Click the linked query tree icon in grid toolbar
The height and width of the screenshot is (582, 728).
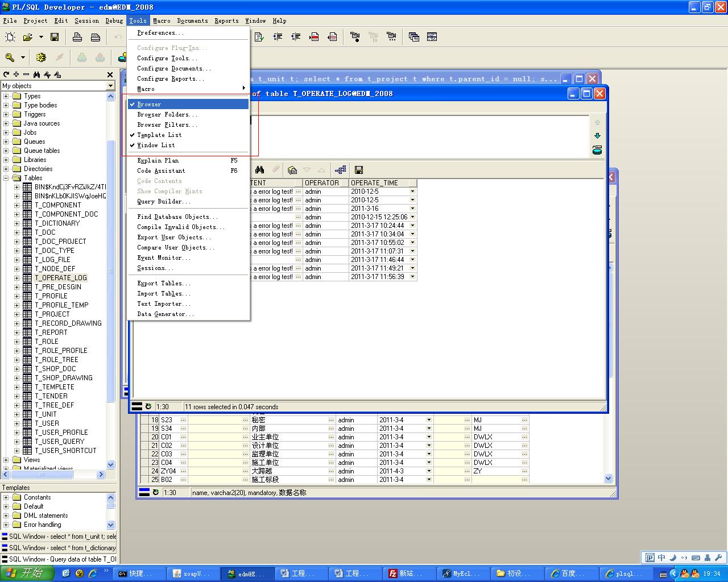pos(340,170)
